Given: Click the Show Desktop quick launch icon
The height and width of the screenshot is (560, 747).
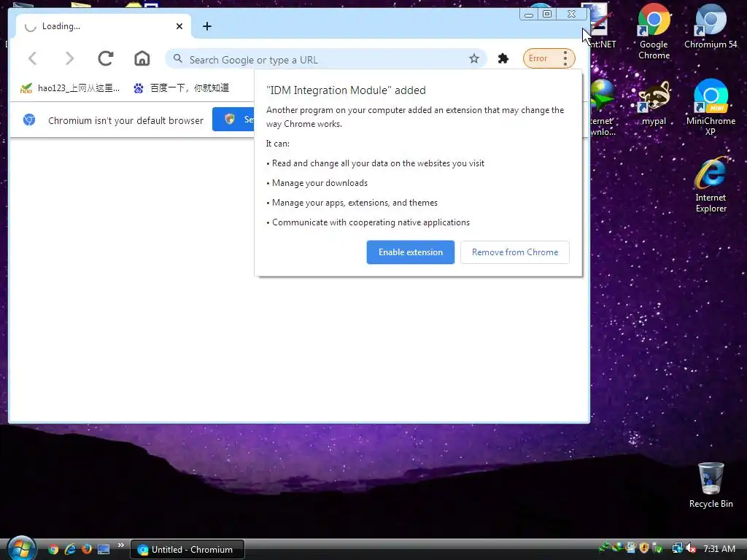Looking at the screenshot, I should 104,549.
